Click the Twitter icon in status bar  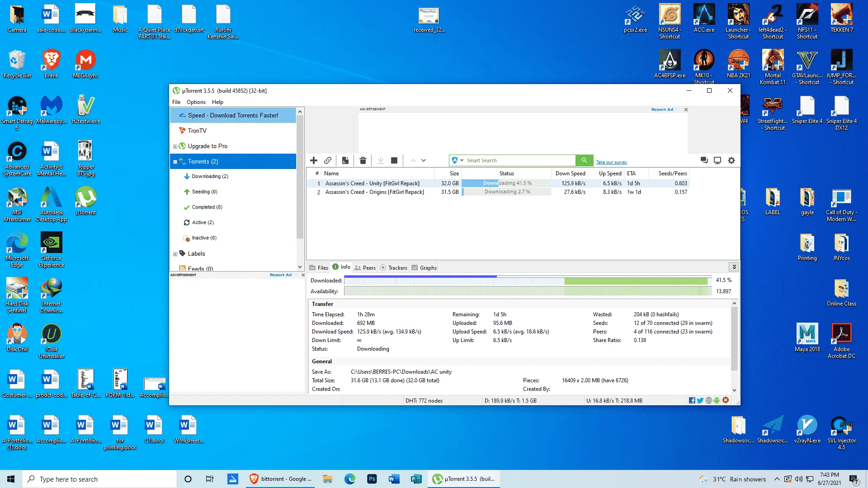tap(700, 400)
